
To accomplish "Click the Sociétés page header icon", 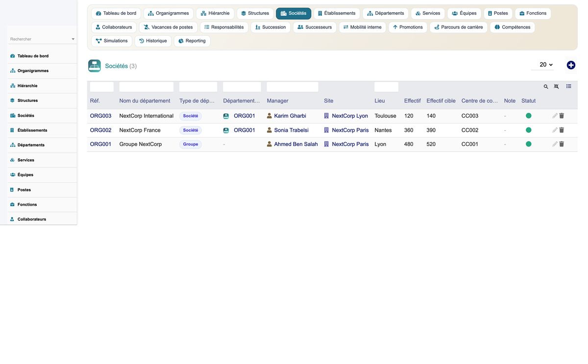I will point(95,66).
